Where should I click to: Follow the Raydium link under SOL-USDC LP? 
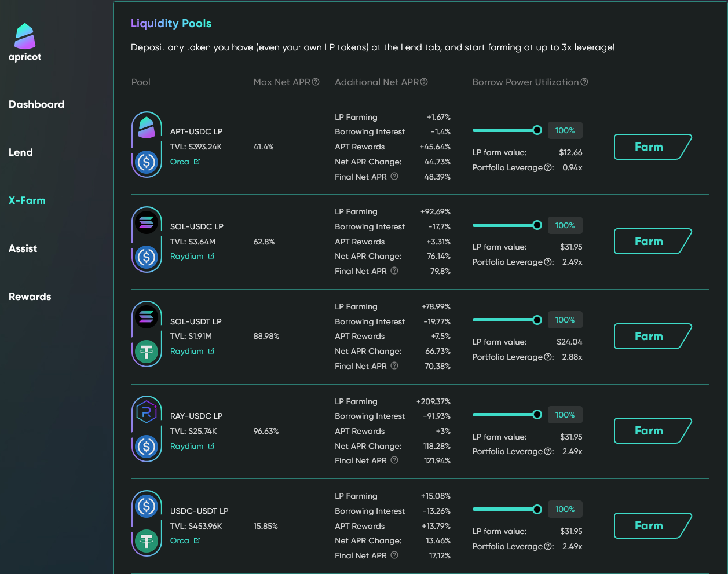187,256
